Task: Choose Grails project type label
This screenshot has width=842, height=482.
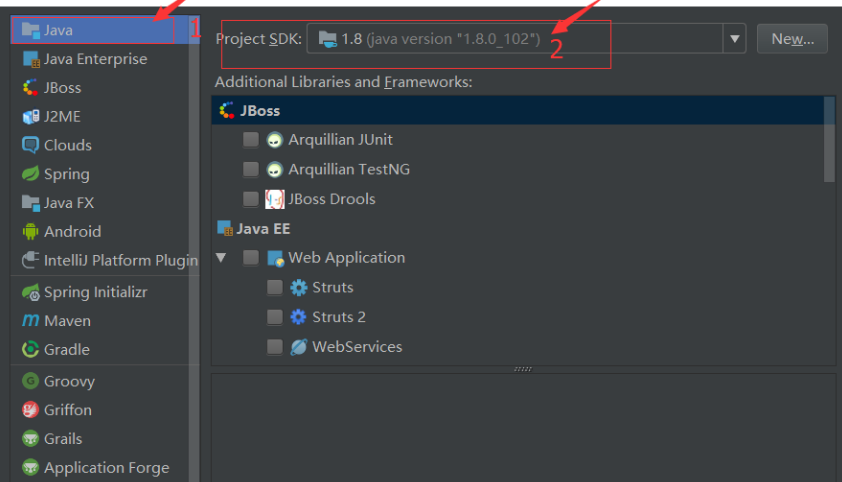Action: click(x=63, y=439)
